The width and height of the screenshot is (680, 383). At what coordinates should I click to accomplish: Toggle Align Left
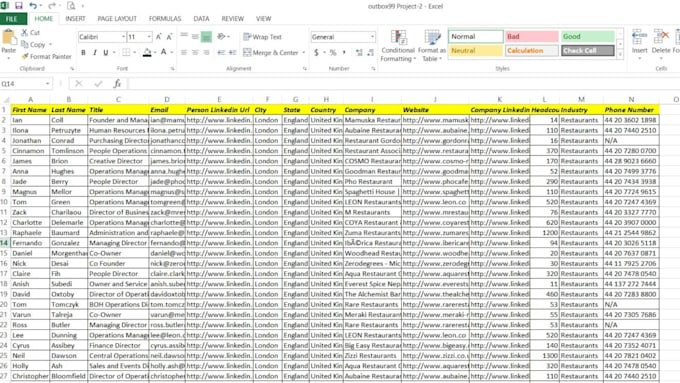tap(184, 52)
